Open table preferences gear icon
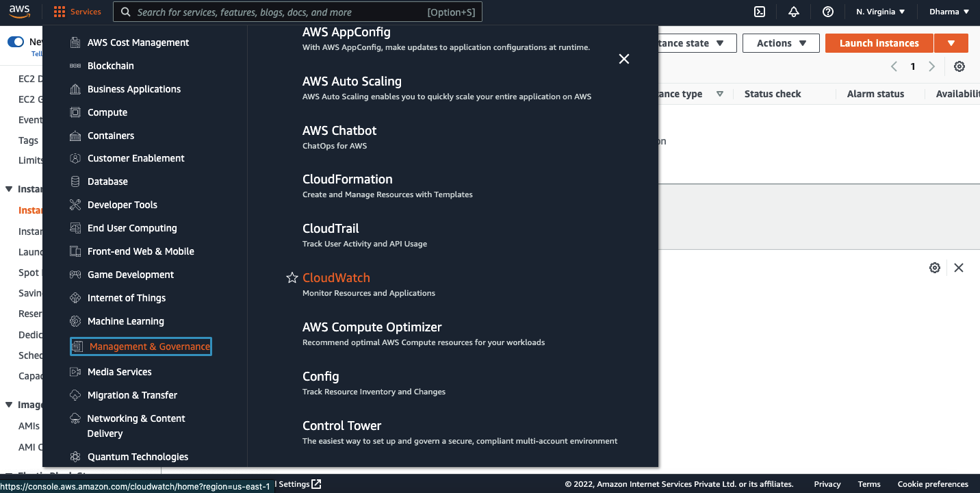The width and height of the screenshot is (980, 493). [959, 66]
